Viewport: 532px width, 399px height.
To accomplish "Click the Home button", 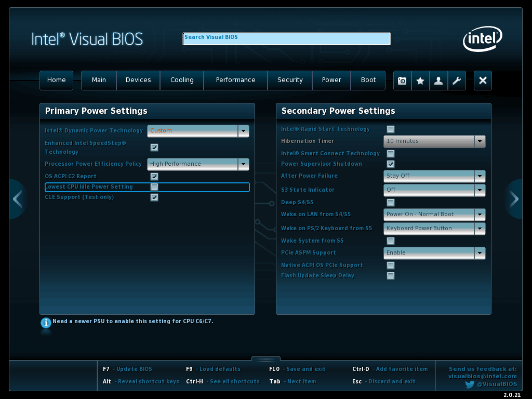I will click(x=57, y=80).
